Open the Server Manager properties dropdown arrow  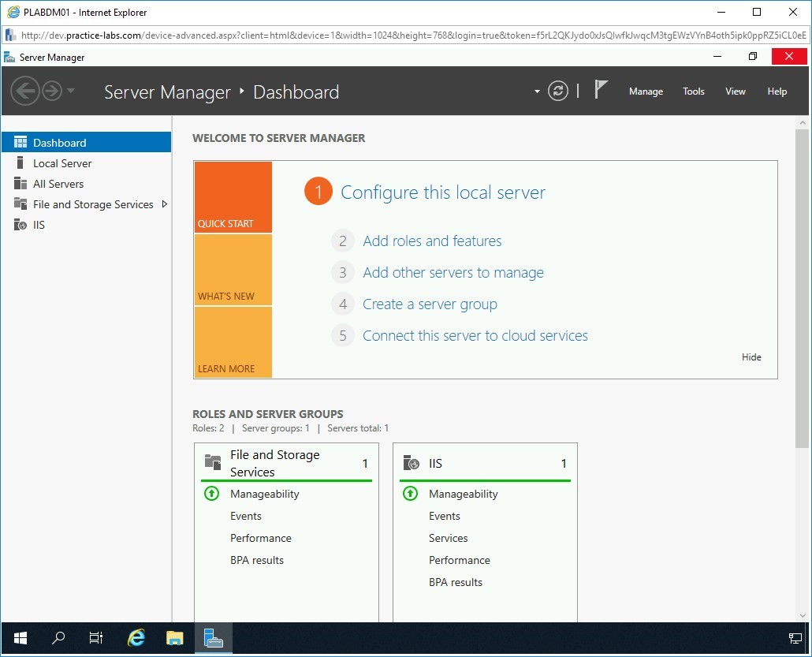(x=536, y=91)
